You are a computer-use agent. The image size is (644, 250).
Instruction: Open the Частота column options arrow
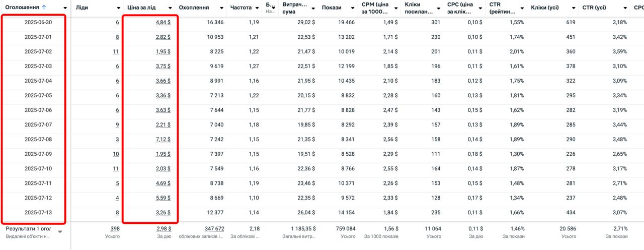(257, 8)
